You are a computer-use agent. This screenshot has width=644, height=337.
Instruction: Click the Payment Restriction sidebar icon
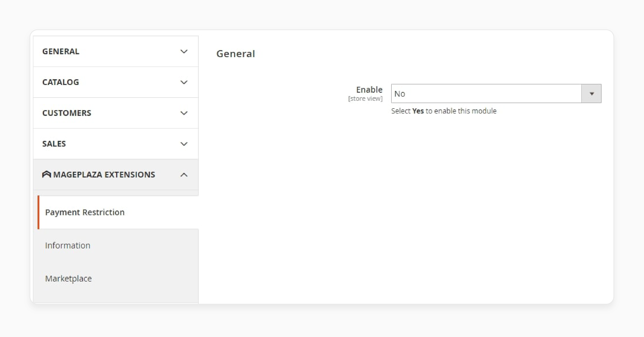[x=85, y=212]
